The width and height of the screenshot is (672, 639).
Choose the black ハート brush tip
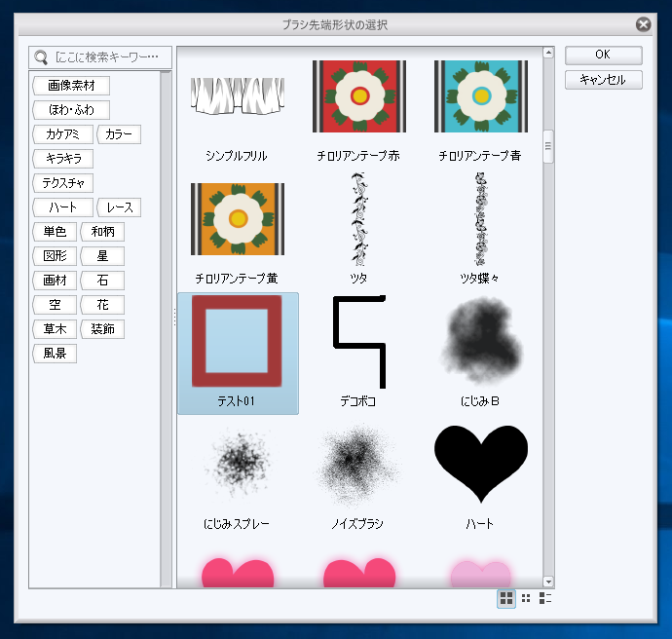[481, 464]
